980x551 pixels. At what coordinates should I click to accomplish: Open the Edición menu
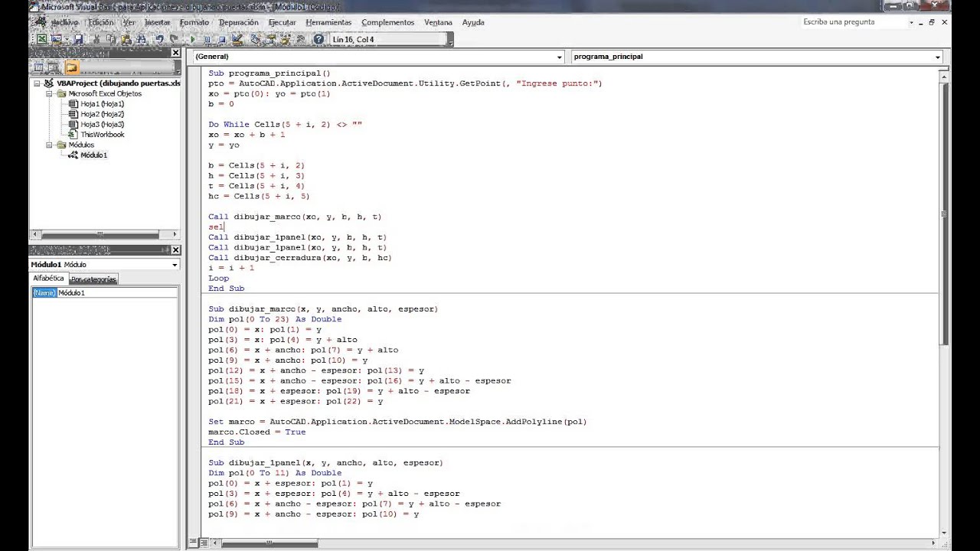101,22
